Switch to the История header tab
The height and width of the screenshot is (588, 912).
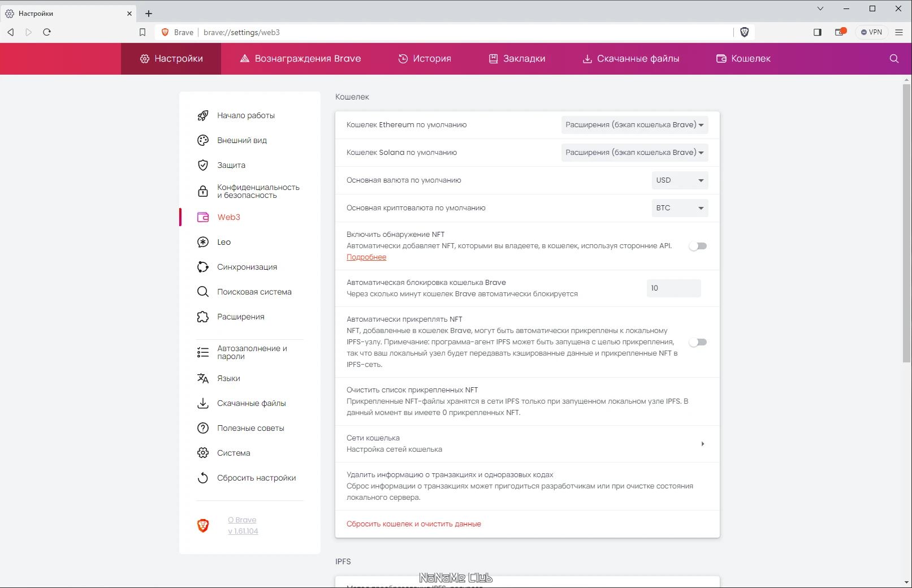425,59
